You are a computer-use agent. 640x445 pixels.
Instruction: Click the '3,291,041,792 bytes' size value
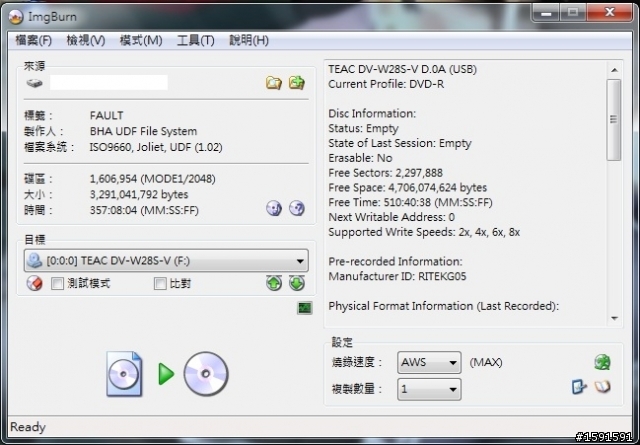139,194
